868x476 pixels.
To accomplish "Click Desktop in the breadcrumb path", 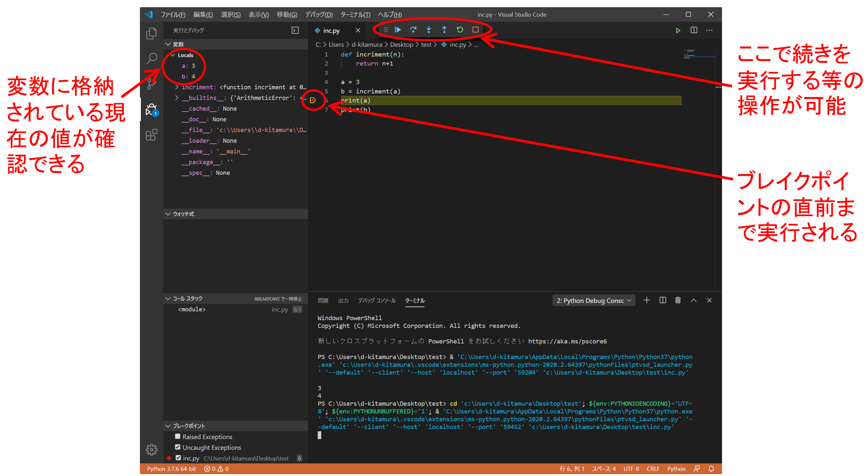I will [x=401, y=45].
